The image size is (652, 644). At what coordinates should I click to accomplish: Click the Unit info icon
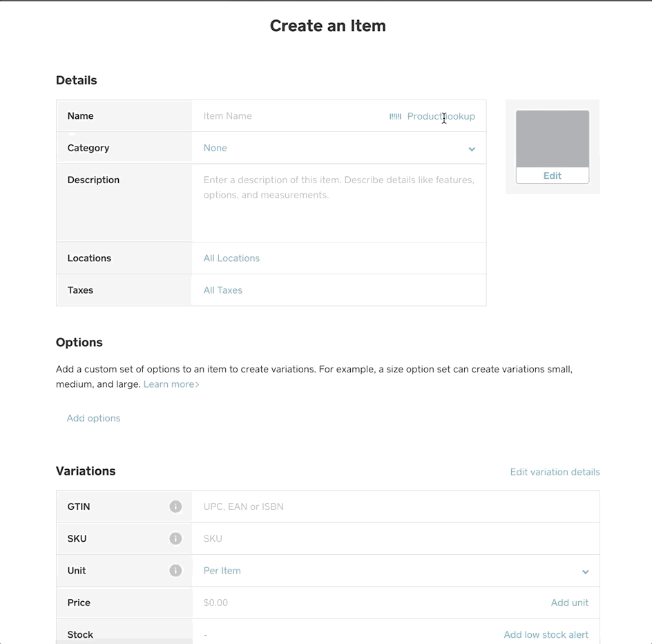click(x=175, y=571)
